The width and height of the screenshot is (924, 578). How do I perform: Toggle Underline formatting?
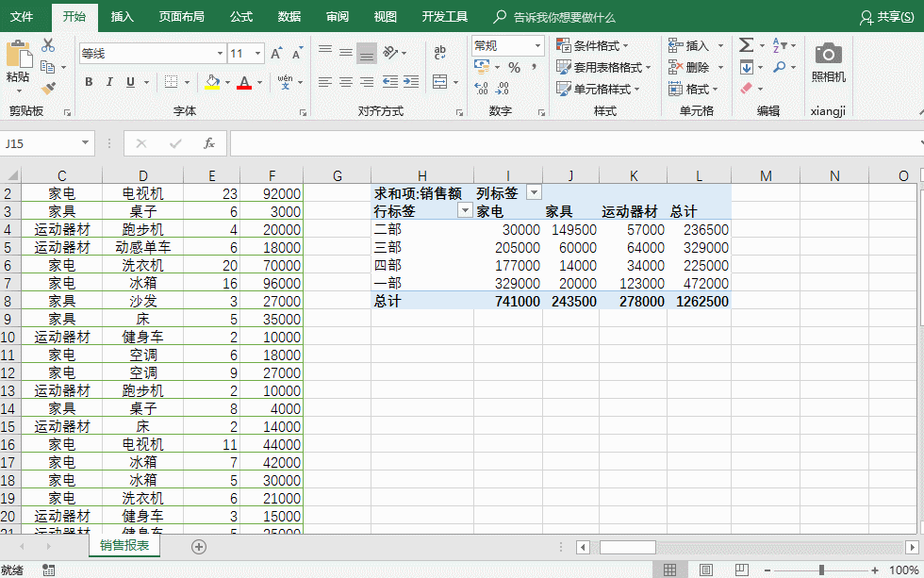pyautogui.click(x=131, y=82)
